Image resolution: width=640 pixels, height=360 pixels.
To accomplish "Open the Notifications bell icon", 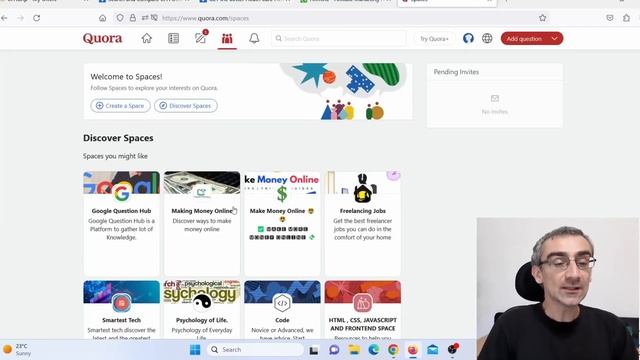I will click(x=254, y=38).
